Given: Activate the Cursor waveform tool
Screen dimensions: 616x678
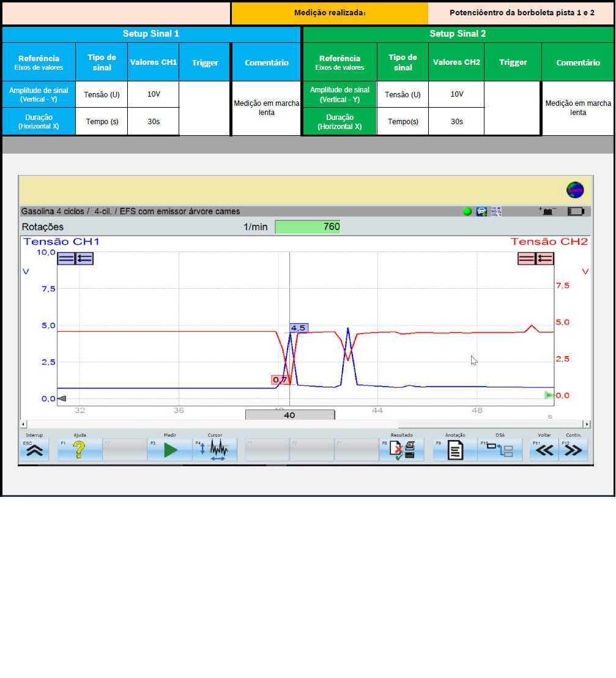Looking at the screenshot, I should [x=215, y=450].
